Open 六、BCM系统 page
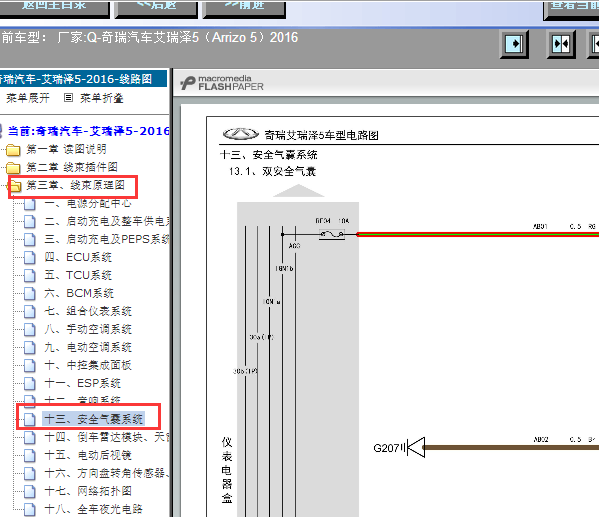The width and height of the screenshot is (599, 517). pyautogui.click(x=79, y=293)
